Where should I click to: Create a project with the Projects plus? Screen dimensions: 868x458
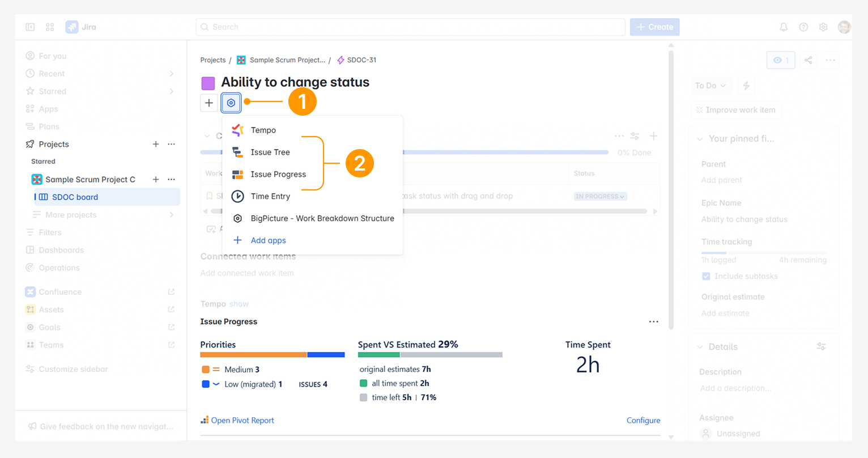156,144
